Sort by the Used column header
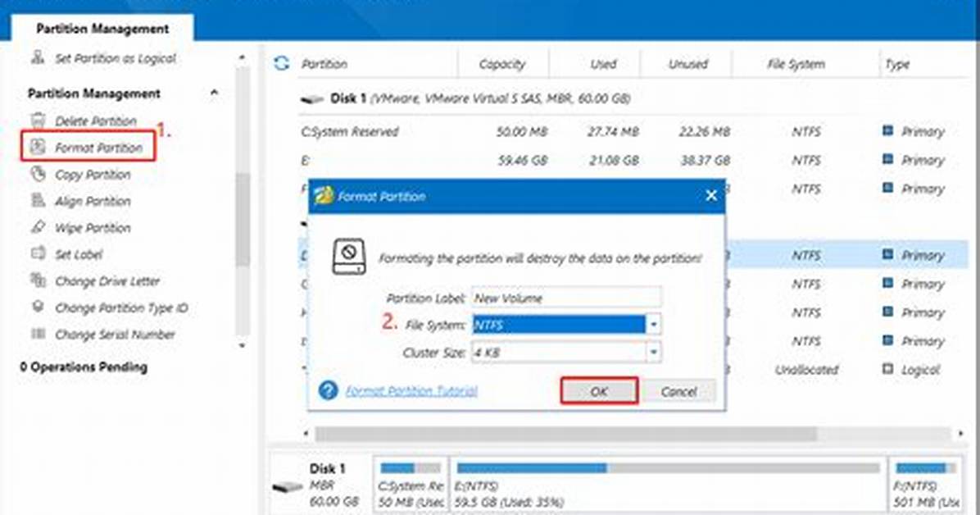Viewport: 980px width, 515px height. pyautogui.click(x=603, y=64)
